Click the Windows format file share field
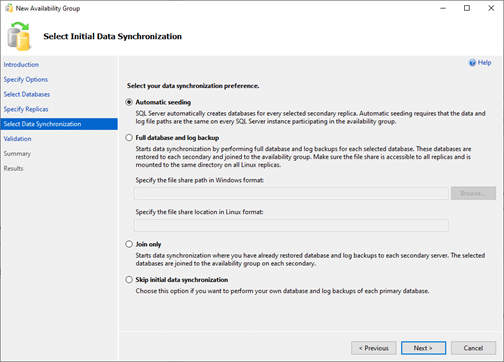This screenshot has height=362, width=504. 291,193
